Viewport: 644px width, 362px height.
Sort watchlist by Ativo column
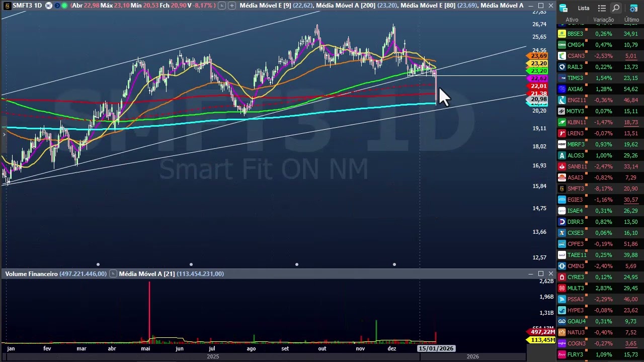click(572, 20)
